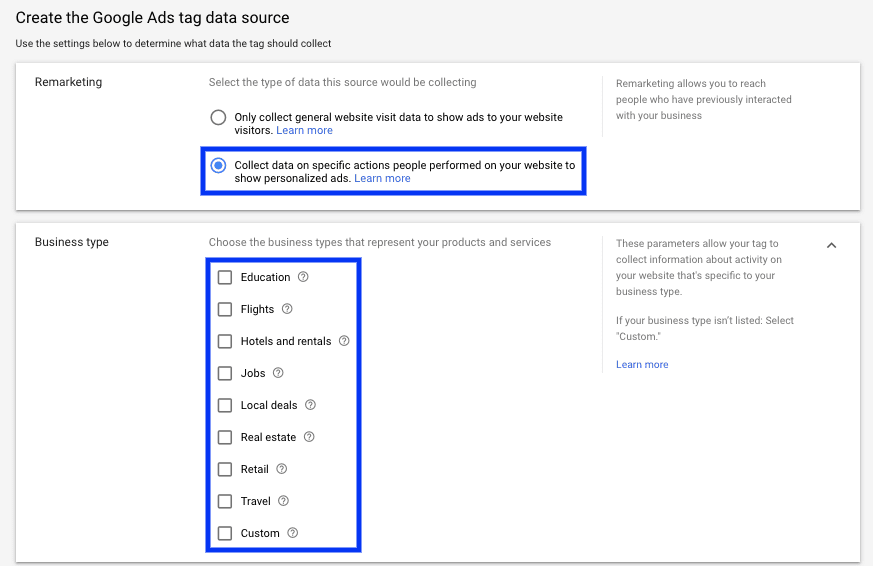This screenshot has height=572, width=873.
Task: Click help icon beside Flights
Action: pos(287,309)
